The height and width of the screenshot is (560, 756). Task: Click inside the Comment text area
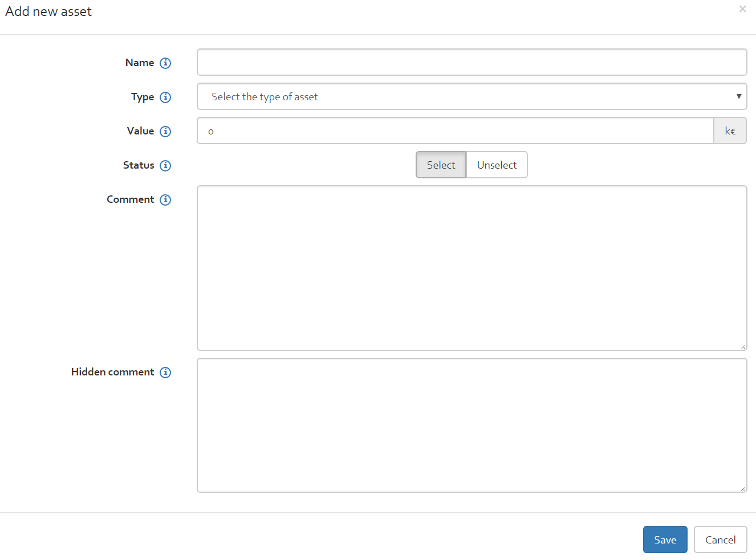[472, 268]
